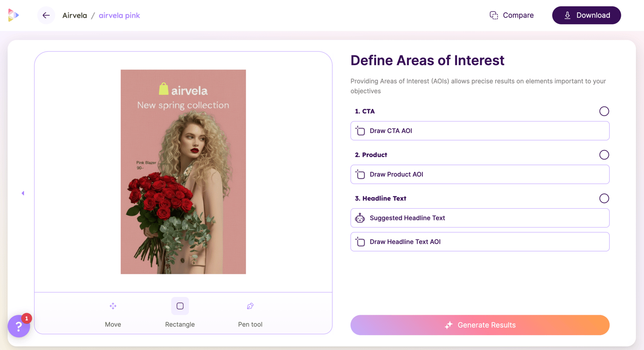Click the download arrow icon
This screenshot has width=644, height=350.
567,15
